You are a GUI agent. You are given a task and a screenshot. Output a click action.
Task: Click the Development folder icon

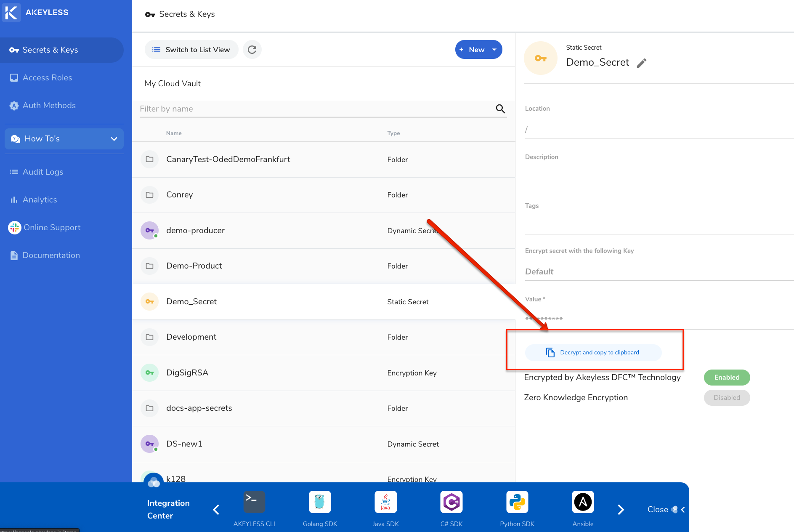149,337
